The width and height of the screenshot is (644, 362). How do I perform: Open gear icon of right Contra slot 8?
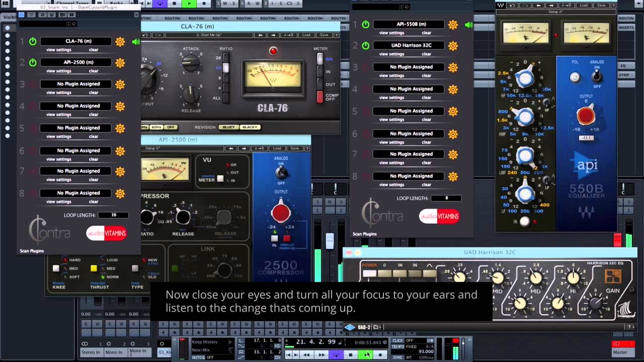tap(453, 176)
